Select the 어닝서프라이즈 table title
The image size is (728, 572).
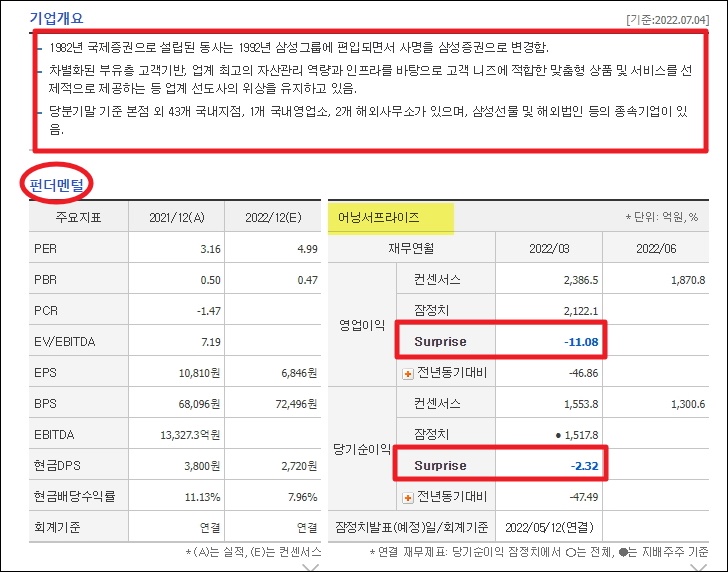(x=378, y=217)
